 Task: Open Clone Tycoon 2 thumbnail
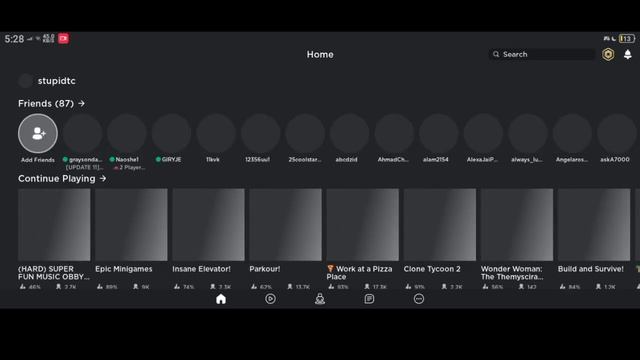440,224
